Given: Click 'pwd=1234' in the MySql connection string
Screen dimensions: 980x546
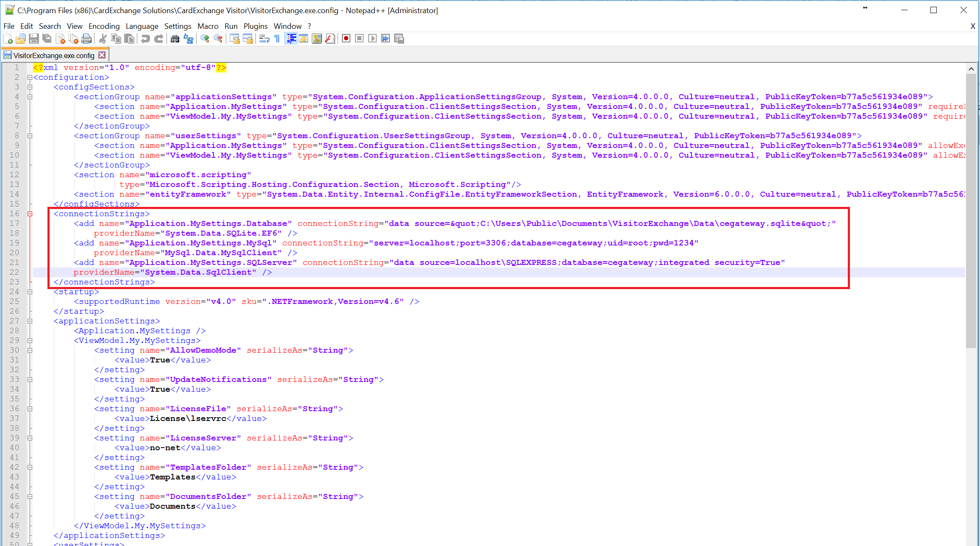Looking at the screenshot, I should [673, 243].
